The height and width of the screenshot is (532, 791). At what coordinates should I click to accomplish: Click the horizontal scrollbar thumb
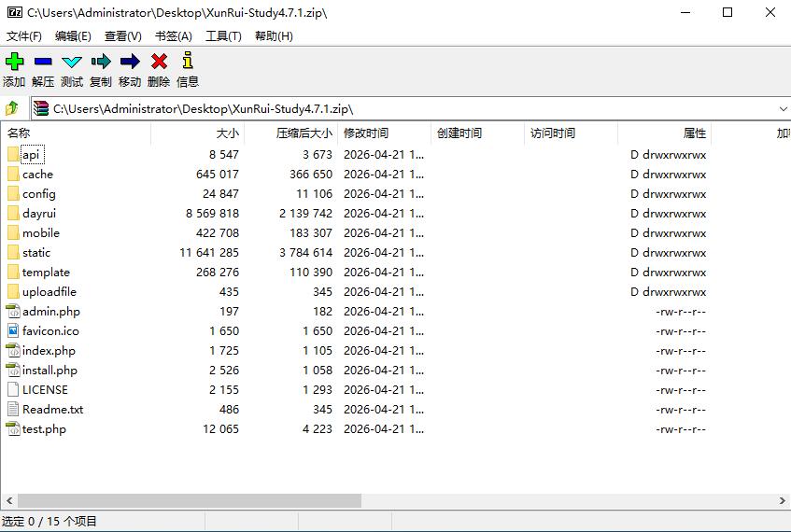tap(190, 501)
